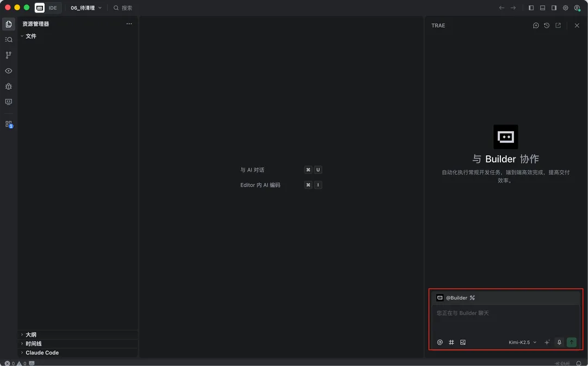Open chat history clock icon

pyautogui.click(x=547, y=26)
